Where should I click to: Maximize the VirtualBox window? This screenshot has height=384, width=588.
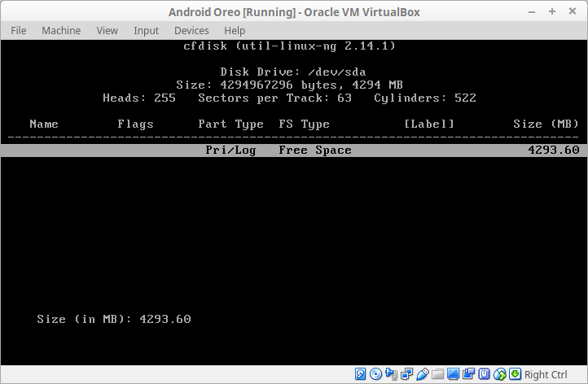pyautogui.click(x=552, y=11)
